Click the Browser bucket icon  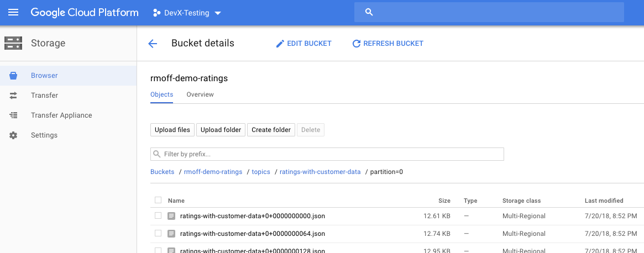(13, 76)
